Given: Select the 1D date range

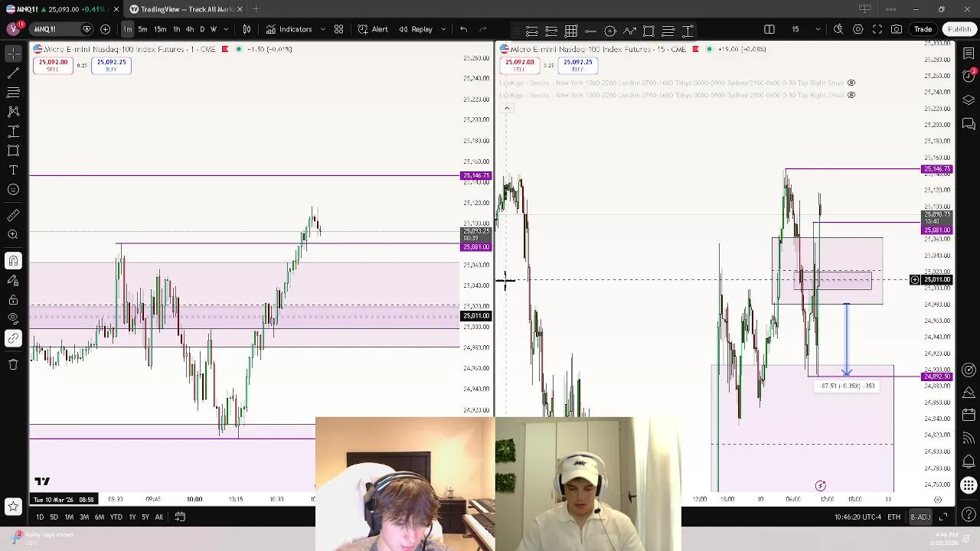Looking at the screenshot, I should click(40, 517).
